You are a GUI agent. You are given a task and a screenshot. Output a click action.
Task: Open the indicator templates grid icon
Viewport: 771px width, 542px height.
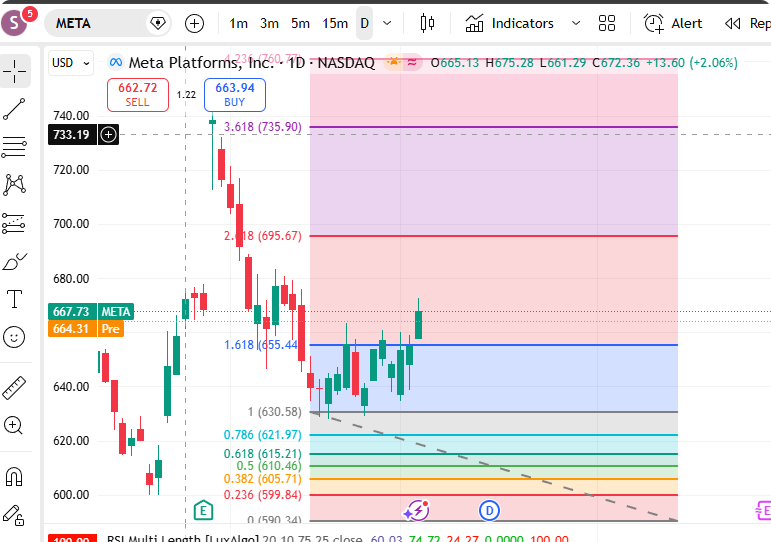point(607,23)
